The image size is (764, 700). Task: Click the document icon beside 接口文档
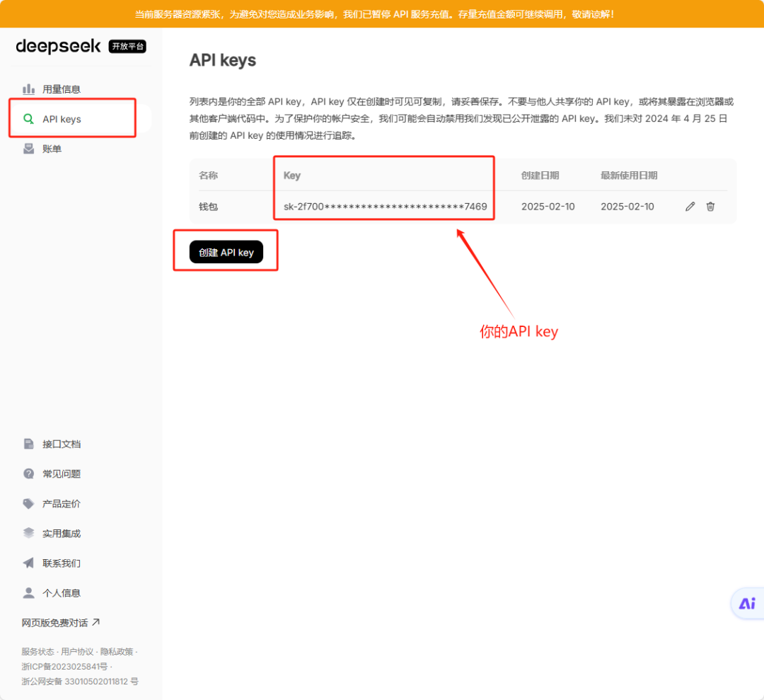29,444
